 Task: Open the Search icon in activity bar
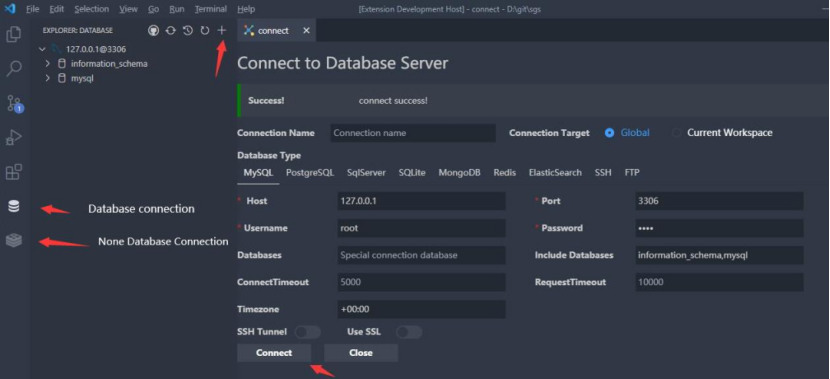pyautogui.click(x=14, y=69)
